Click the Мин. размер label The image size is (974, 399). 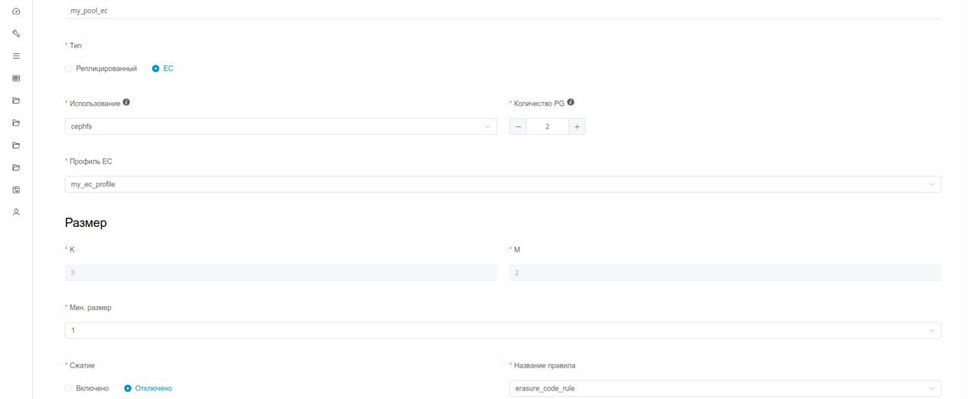click(90, 308)
